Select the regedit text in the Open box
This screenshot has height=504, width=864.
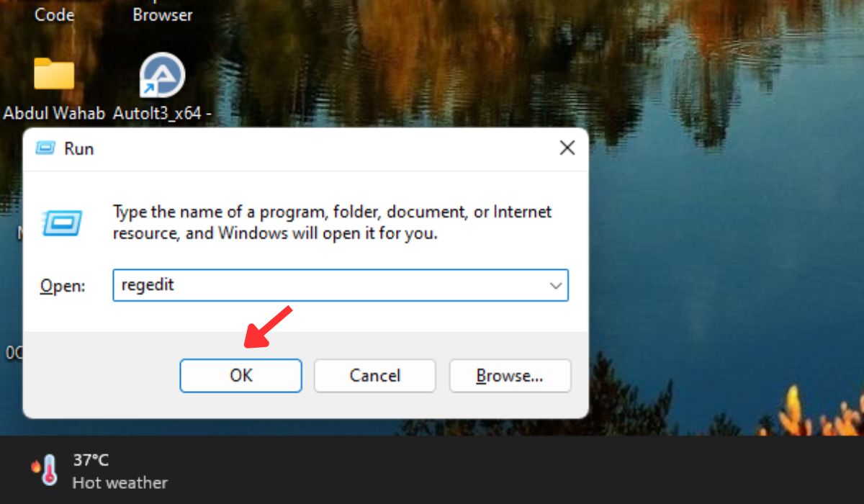tap(146, 284)
